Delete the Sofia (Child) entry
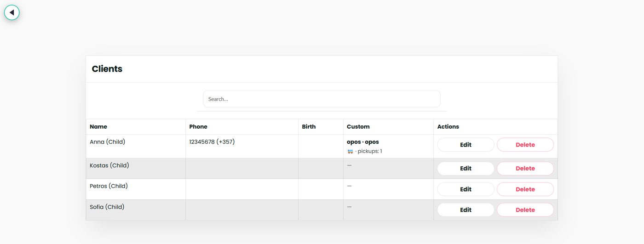 [x=525, y=210]
